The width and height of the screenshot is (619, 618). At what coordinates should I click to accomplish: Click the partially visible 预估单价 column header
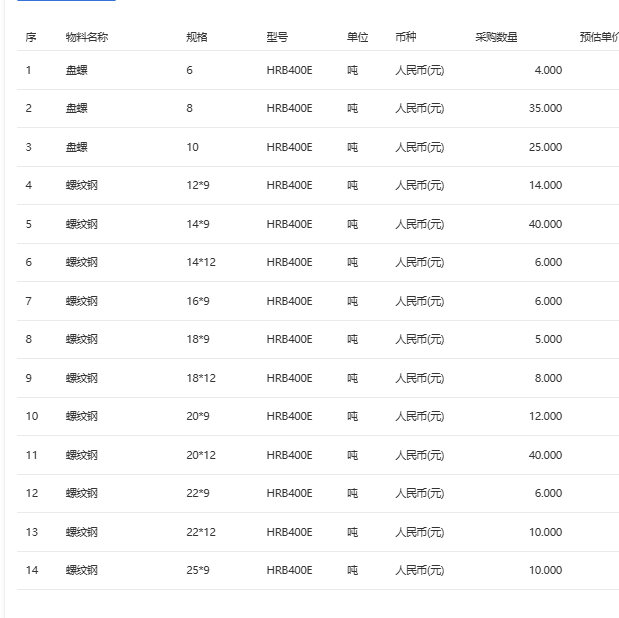pyautogui.click(x=598, y=37)
